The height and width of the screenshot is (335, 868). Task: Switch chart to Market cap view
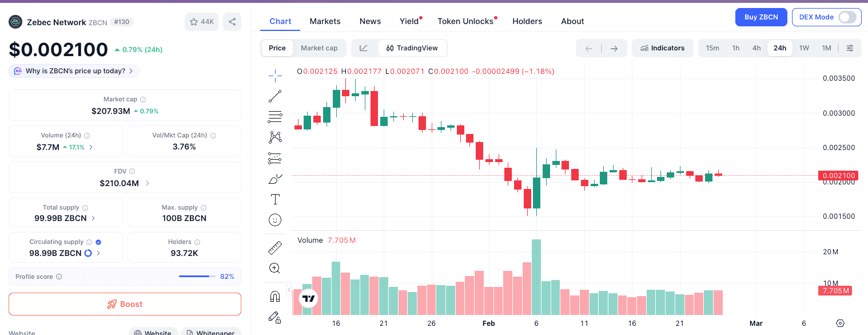pyautogui.click(x=319, y=48)
